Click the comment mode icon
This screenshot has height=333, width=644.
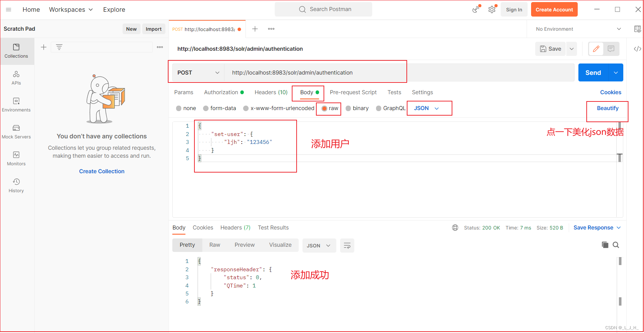tap(611, 49)
